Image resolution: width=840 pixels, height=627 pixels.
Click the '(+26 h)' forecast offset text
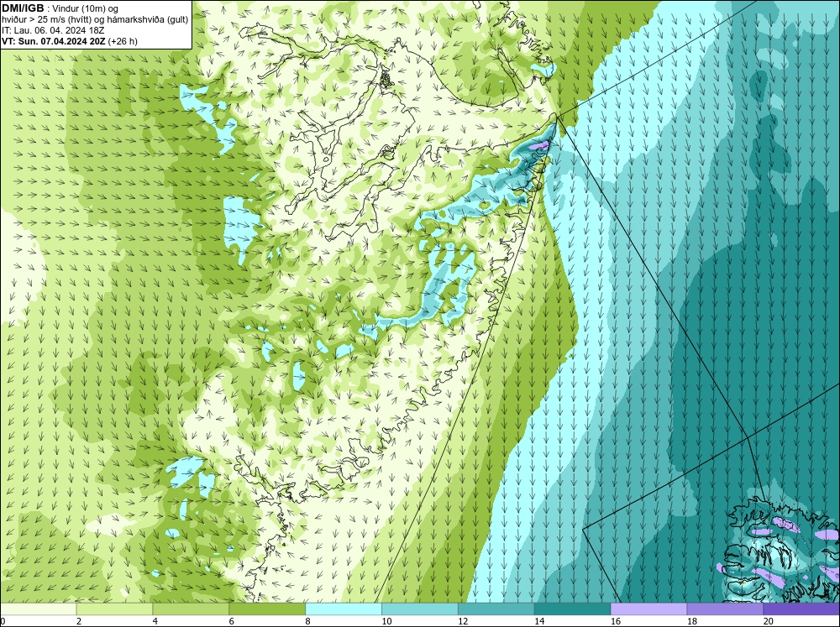[123, 41]
